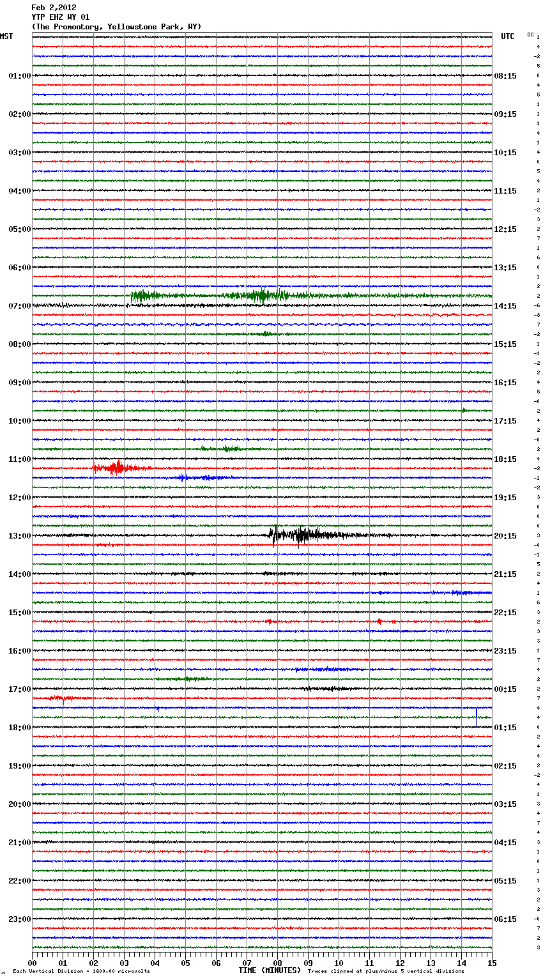Click the UTC time label "11:15"
Image resolution: width=543 pixels, height=980 pixels.
[505, 191]
